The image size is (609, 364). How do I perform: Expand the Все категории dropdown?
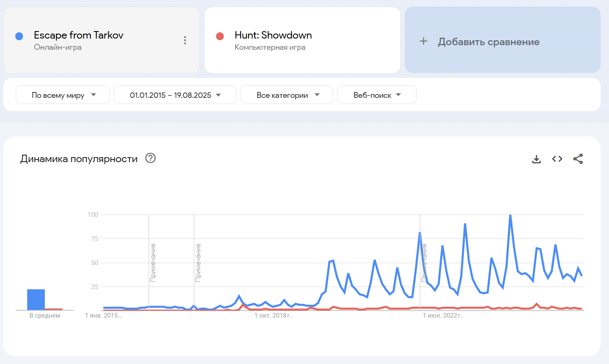tap(287, 95)
